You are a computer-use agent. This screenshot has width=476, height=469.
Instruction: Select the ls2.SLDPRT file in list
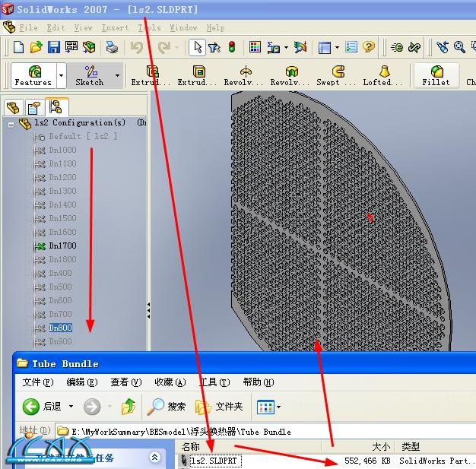(214, 461)
